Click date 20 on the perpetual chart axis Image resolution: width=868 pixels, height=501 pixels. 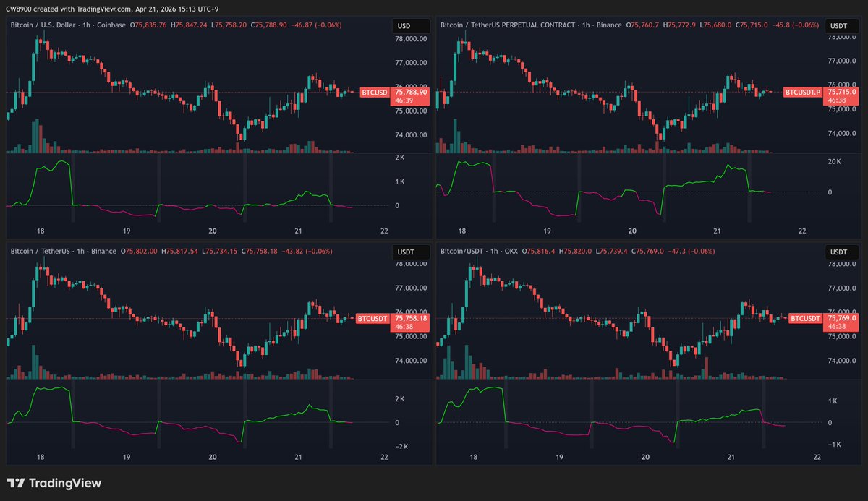click(x=632, y=231)
